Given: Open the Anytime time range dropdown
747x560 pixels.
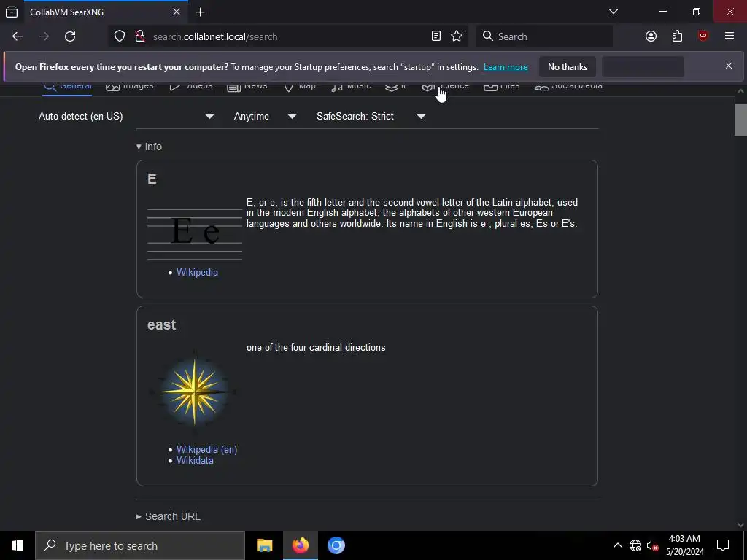Looking at the screenshot, I should click(266, 116).
